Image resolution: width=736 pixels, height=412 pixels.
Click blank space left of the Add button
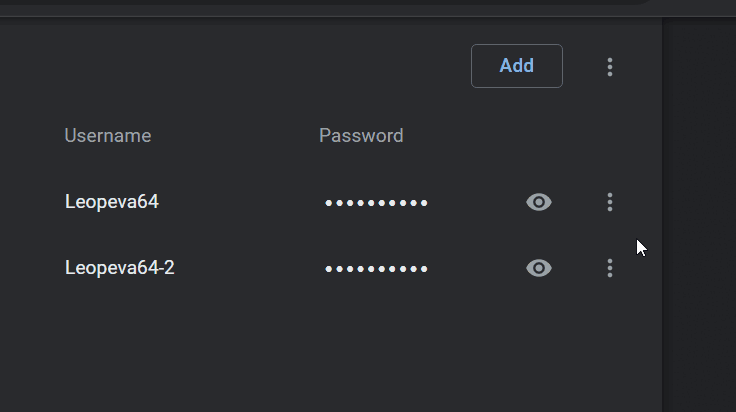pos(250,66)
